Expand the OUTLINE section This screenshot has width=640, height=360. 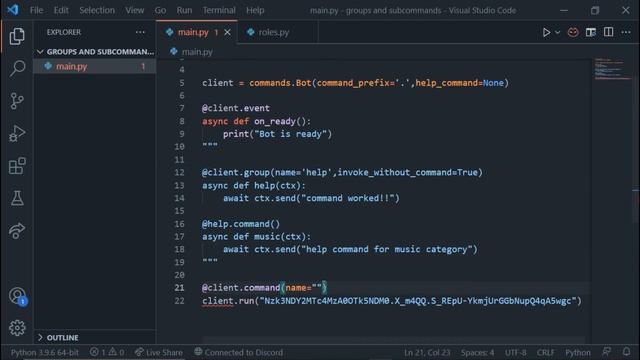pos(95,338)
